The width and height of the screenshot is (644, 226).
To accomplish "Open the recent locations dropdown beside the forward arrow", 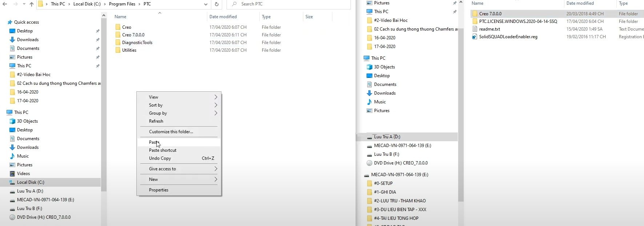I will pos(24,4).
